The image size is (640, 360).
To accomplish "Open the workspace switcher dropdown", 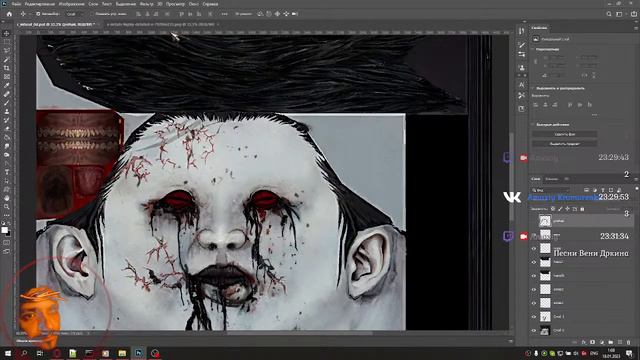I will pos(619,14).
